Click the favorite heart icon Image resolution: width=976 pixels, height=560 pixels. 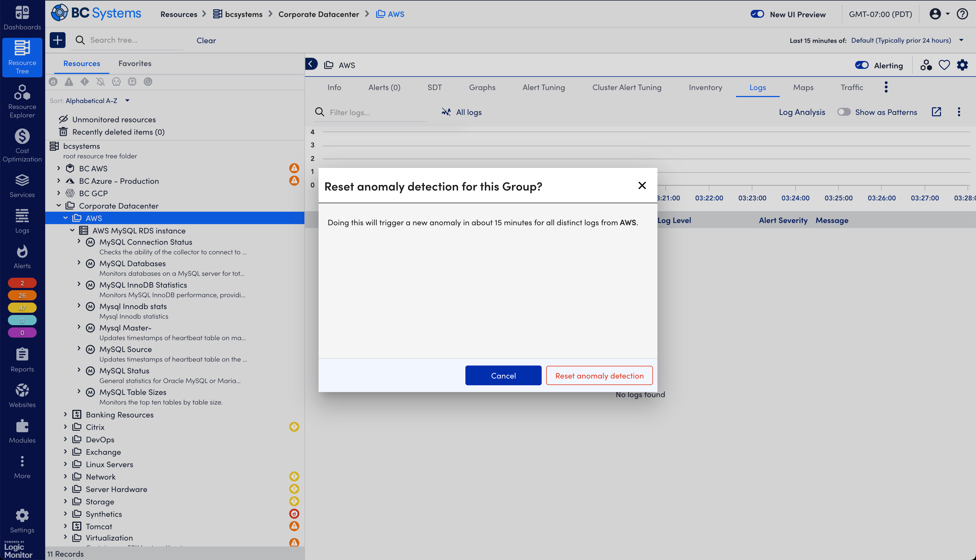pyautogui.click(x=944, y=65)
